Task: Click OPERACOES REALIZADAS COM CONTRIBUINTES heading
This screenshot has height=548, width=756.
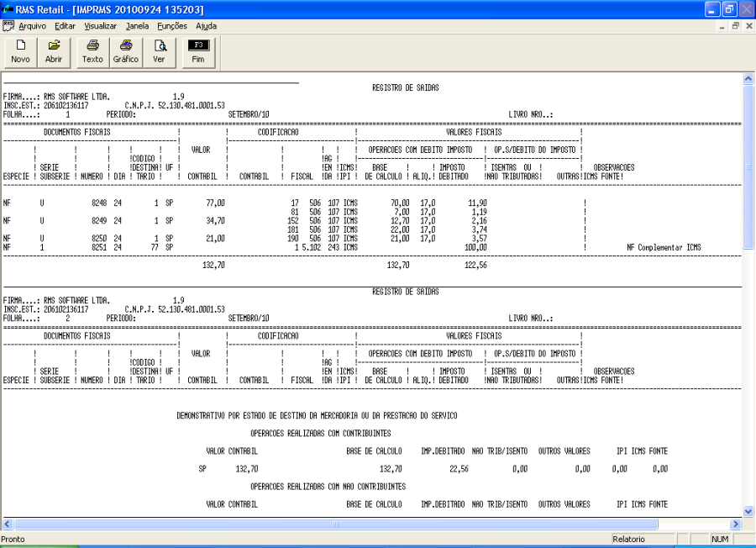Action: [x=321, y=434]
